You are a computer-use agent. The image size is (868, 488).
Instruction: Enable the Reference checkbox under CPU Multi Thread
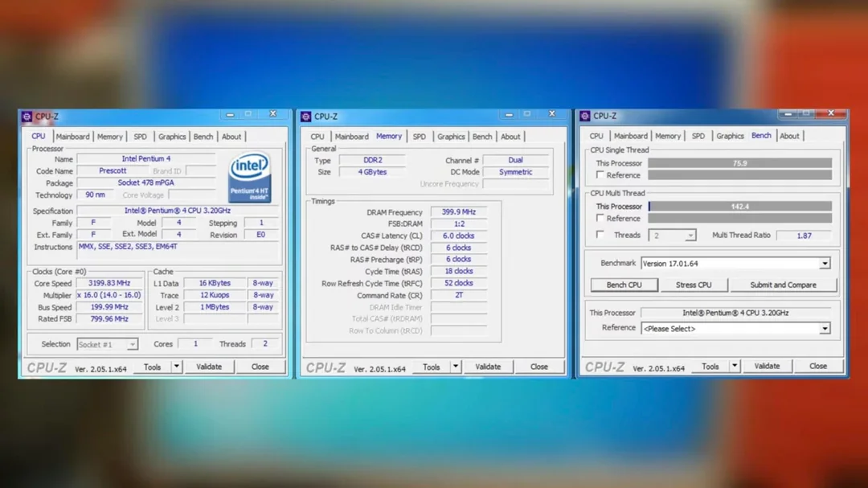pyautogui.click(x=600, y=218)
